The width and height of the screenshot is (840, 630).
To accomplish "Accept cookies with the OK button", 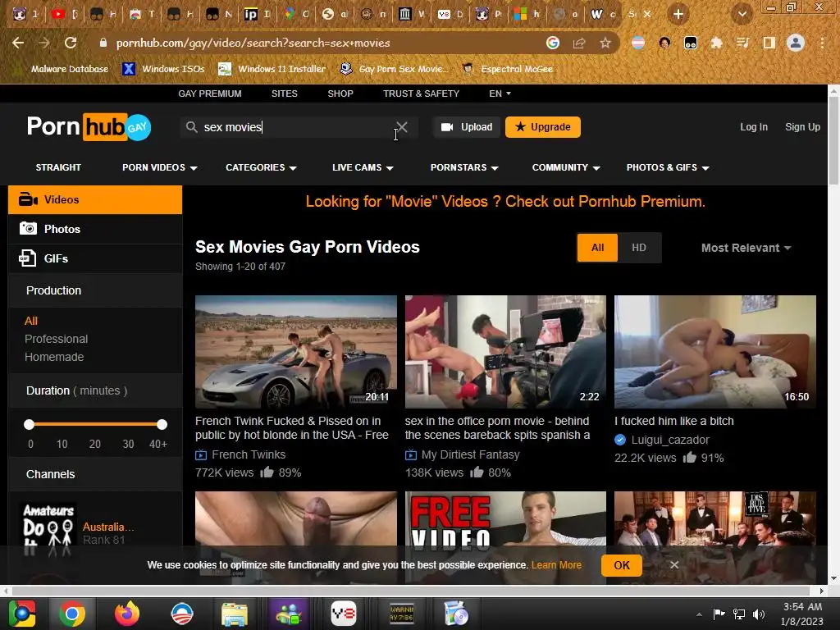I will (x=622, y=565).
